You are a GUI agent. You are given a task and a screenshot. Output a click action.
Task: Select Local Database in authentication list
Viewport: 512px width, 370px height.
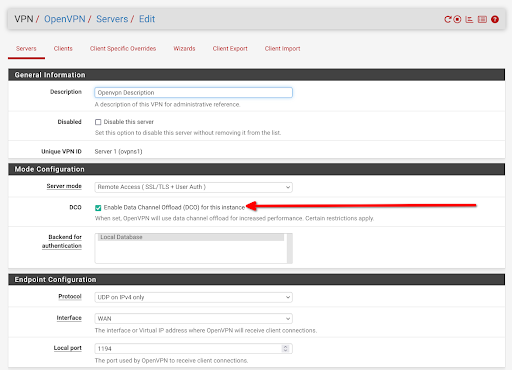click(191, 237)
